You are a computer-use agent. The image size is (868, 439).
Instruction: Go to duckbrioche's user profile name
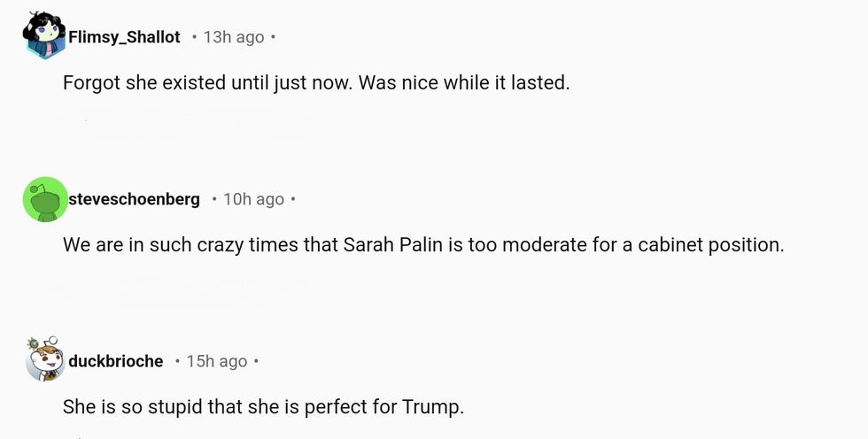pyautogui.click(x=116, y=361)
